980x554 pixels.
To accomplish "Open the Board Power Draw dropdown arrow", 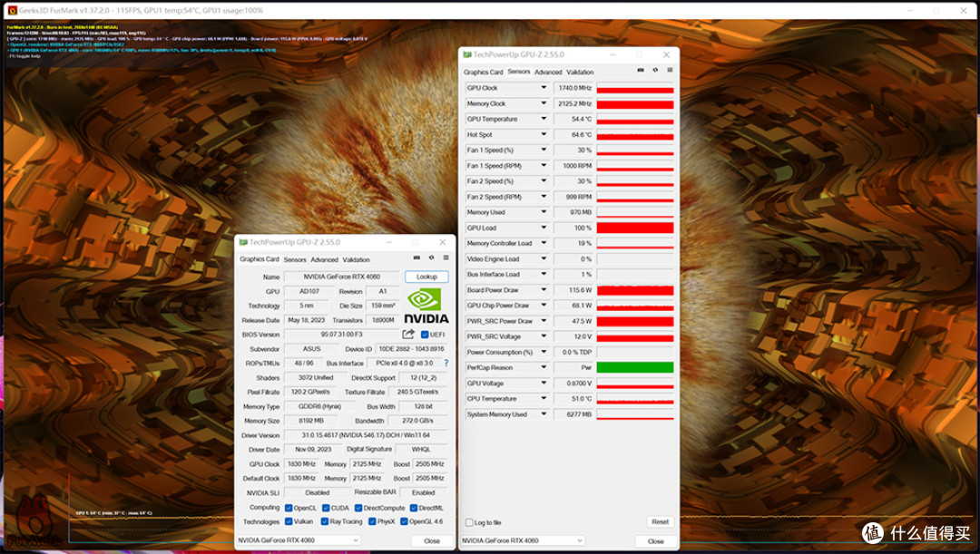I will [x=544, y=290].
